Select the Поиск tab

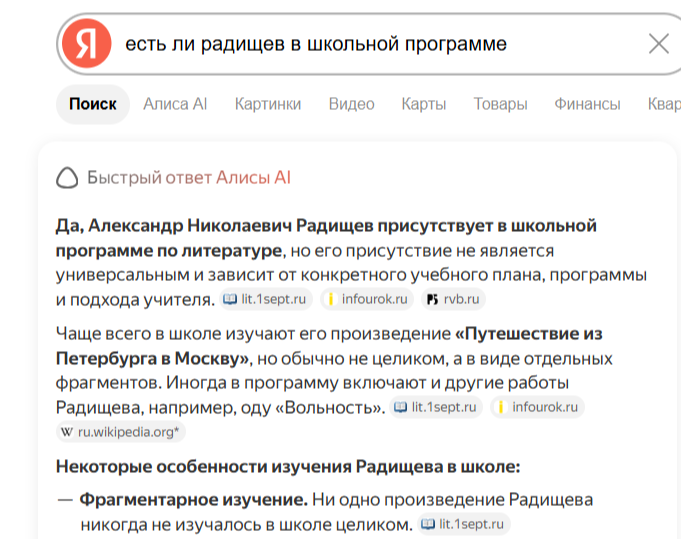coord(93,104)
